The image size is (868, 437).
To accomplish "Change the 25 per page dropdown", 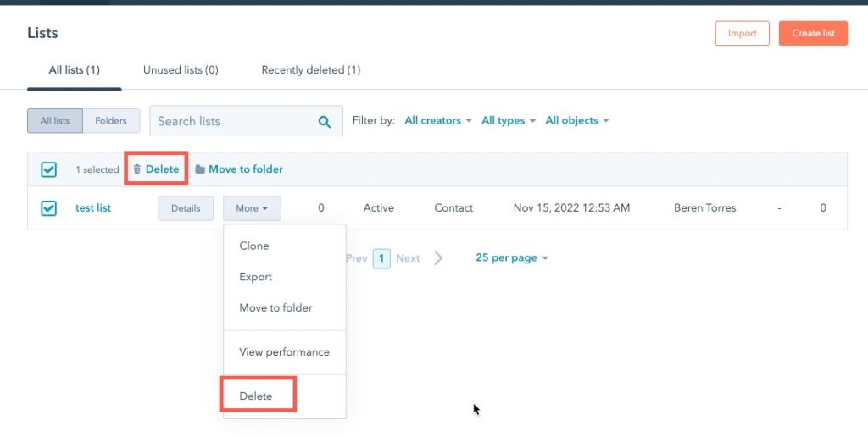I will point(511,257).
